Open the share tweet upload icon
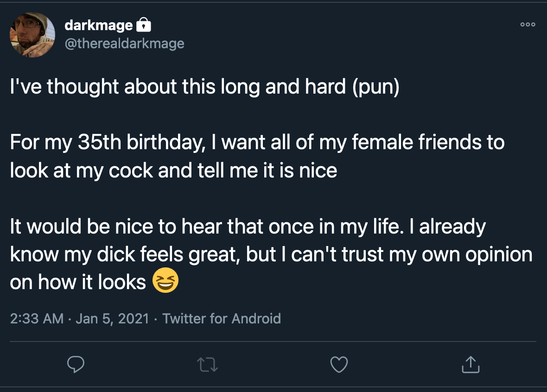547x392 pixels. (x=471, y=365)
